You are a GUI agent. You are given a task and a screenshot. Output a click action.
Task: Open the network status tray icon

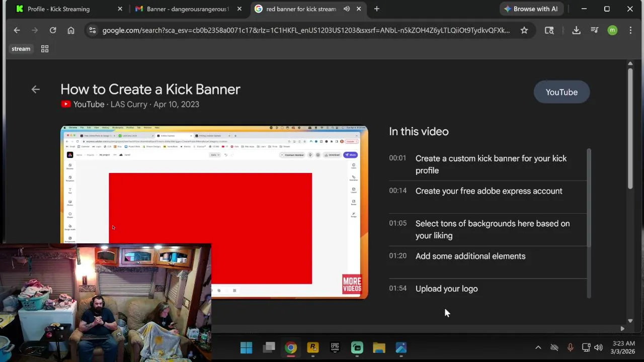click(586, 347)
